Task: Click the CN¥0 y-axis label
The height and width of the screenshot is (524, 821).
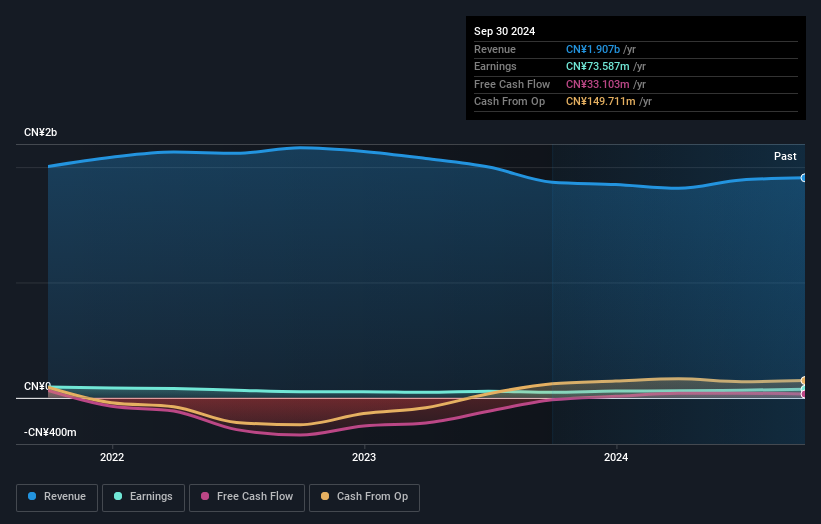Action: 37,386
